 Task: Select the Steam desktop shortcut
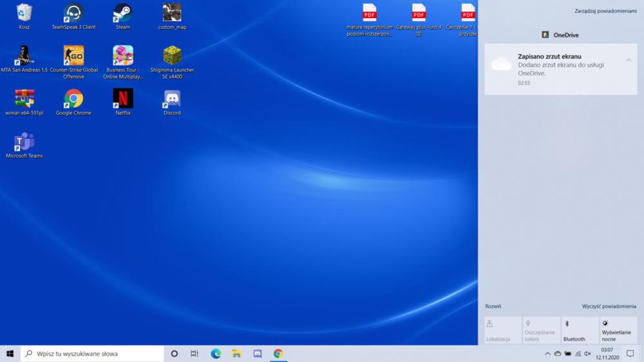coord(123,17)
